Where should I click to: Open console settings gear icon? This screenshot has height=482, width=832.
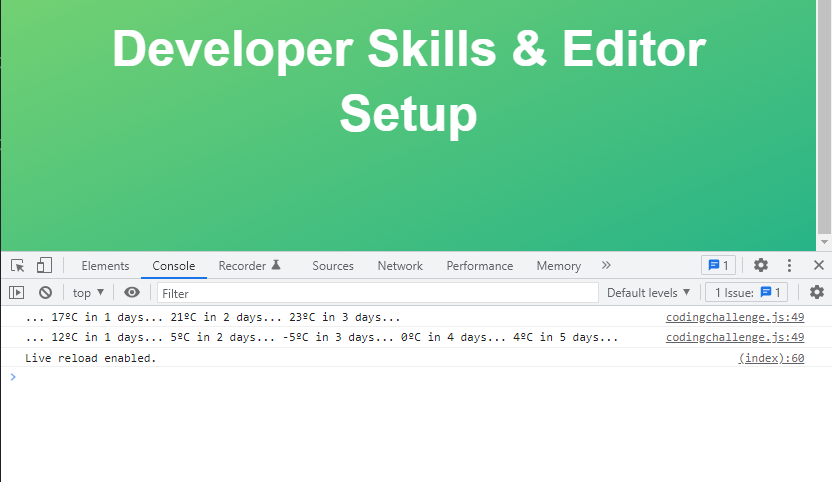pyautogui.click(x=817, y=292)
